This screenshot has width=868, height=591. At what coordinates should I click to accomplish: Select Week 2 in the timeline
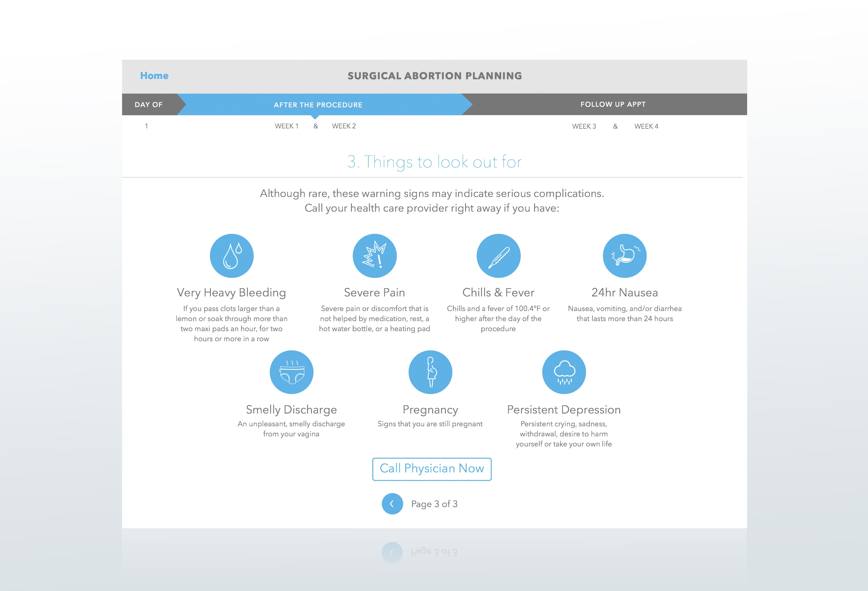click(344, 126)
